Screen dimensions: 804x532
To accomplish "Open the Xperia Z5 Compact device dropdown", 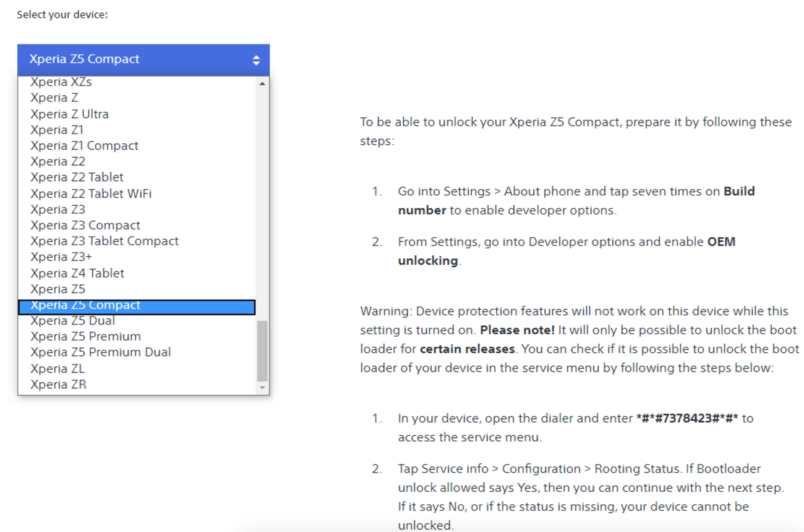I will pos(143,60).
